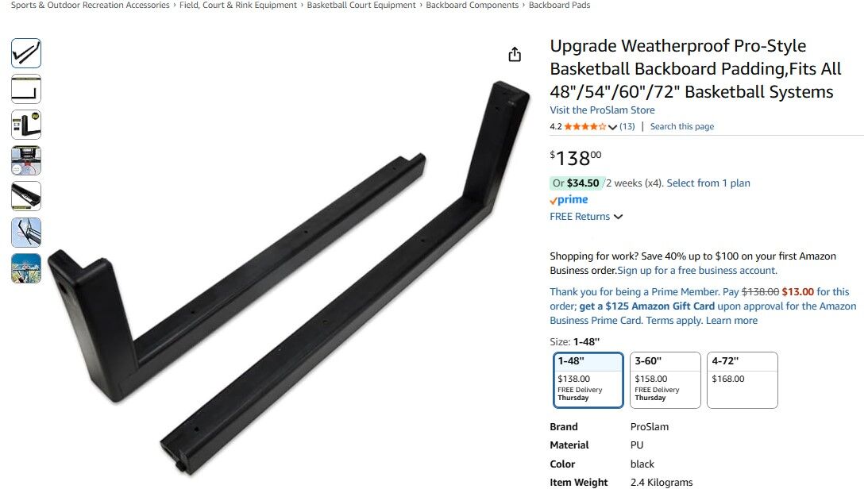Choose the 3-60" size option

[x=665, y=380]
